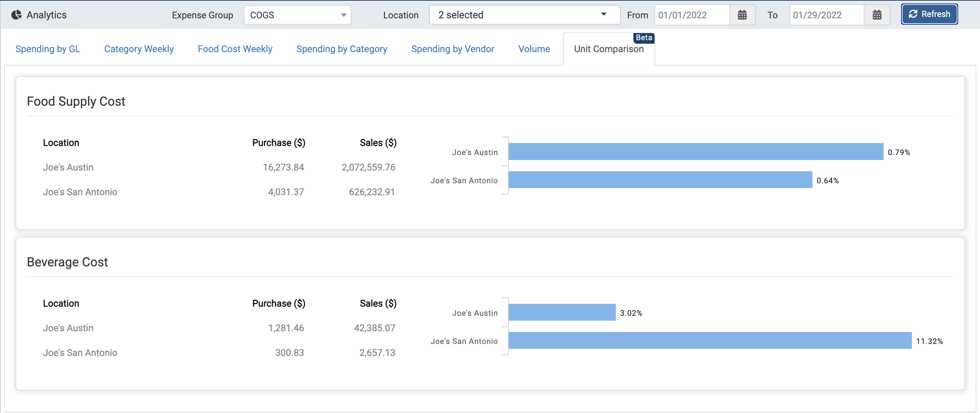Click the To date field showing 01/29/2022
Viewport: 980px width, 413px height.
826,15
